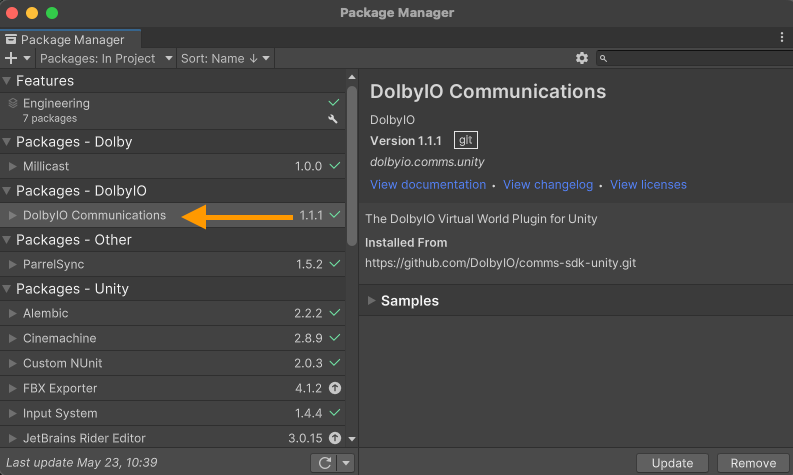Click the update-available icon for JetBrains Rider Editor
Viewport: 793px width, 475px height.
[335, 438]
